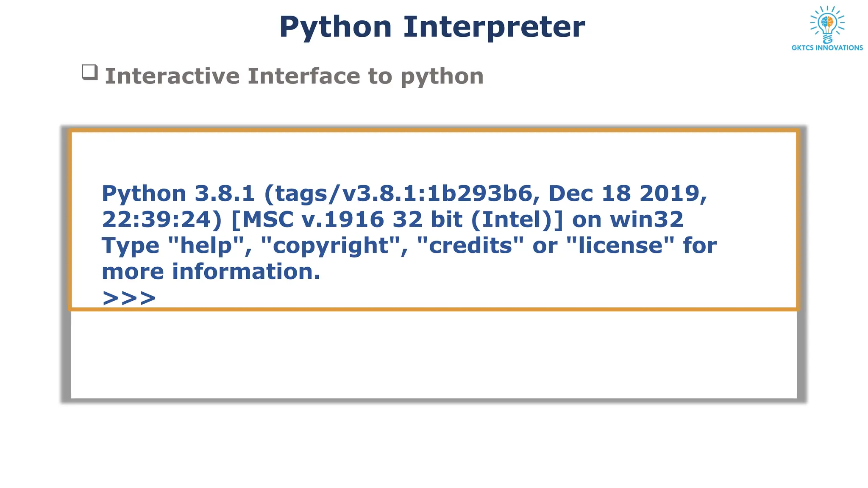Click the 'Type "help", "copyright"' line

pyautogui.click(x=409, y=246)
